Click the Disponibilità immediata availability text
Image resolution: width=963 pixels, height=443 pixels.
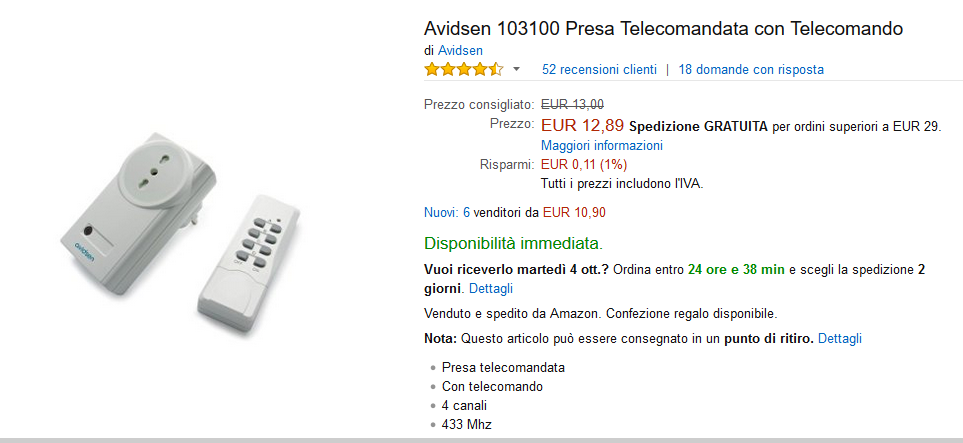[513, 243]
